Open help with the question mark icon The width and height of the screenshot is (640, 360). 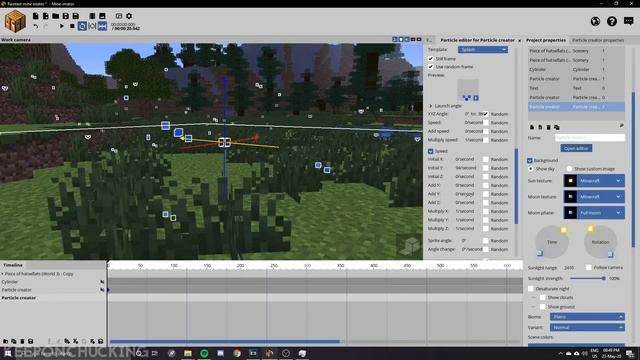pyautogui.click(x=611, y=21)
